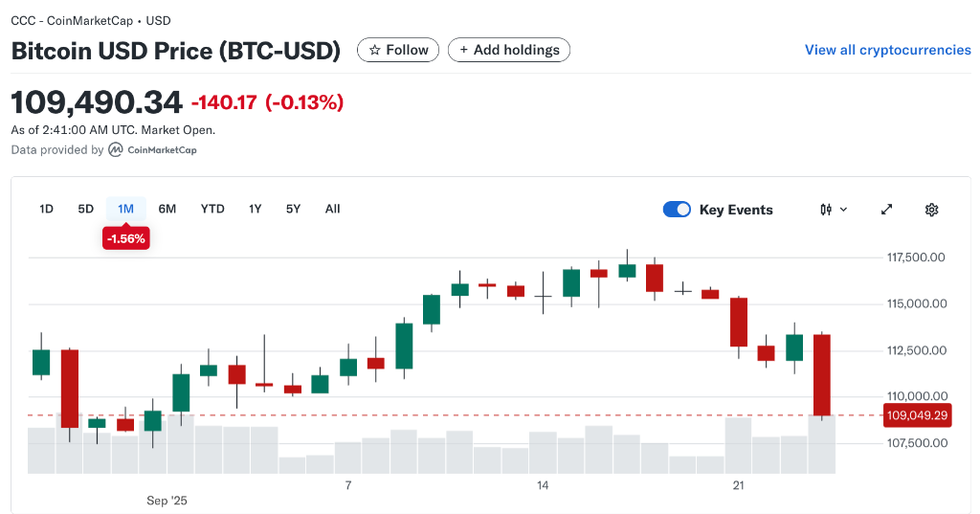Viewport: 980px width, 514px height.
Task: Click the star icon on Follow
Action: coord(375,50)
